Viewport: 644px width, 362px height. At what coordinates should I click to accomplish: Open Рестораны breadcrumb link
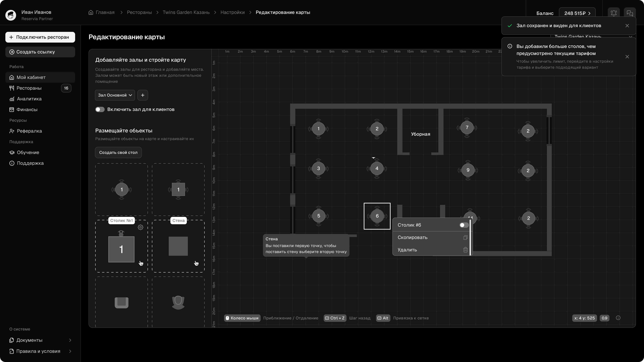point(139,12)
